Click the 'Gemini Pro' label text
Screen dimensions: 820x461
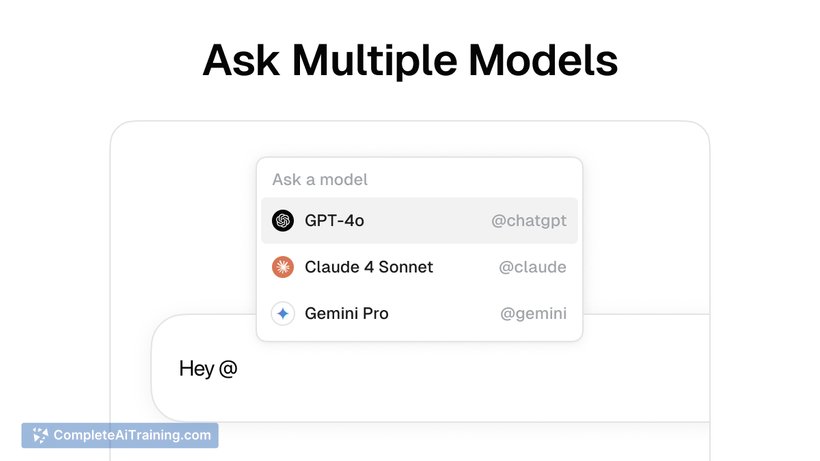(x=347, y=314)
